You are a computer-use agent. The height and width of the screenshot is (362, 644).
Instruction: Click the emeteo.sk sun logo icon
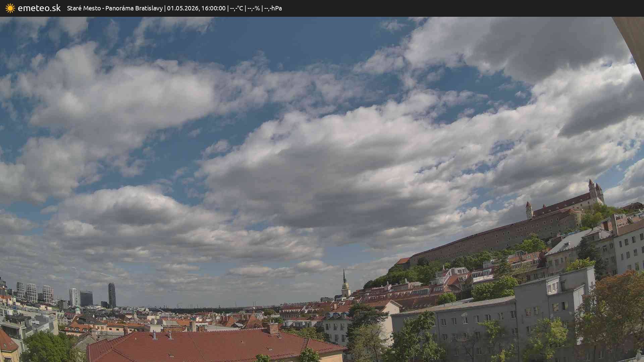click(10, 8)
